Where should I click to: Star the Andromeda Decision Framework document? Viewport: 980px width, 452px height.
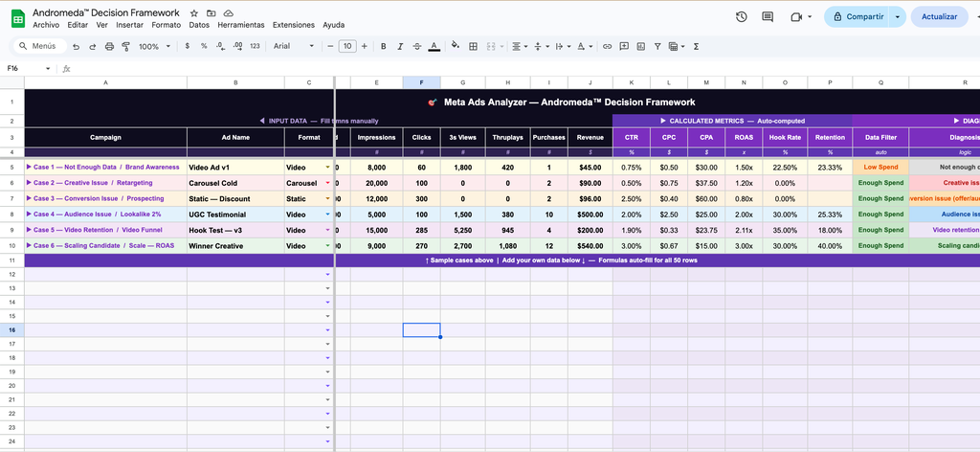pyautogui.click(x=193, y=13)
